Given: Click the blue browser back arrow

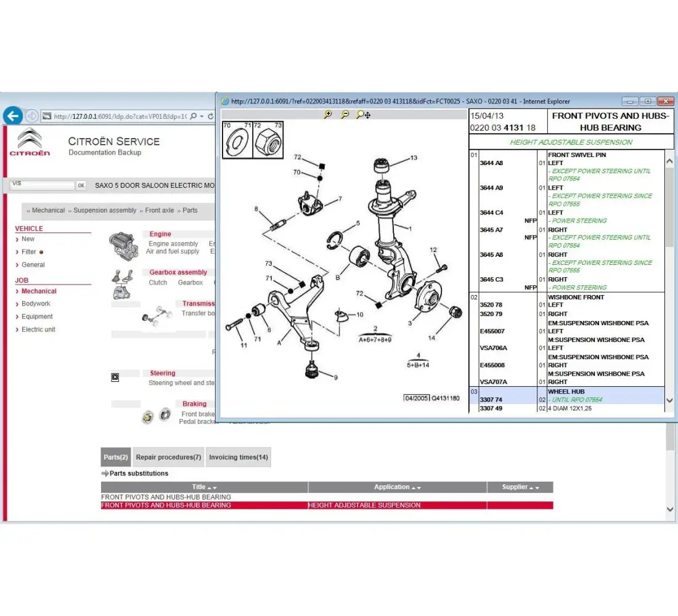Looking at the screenshot, I should [x=13, y=116].
